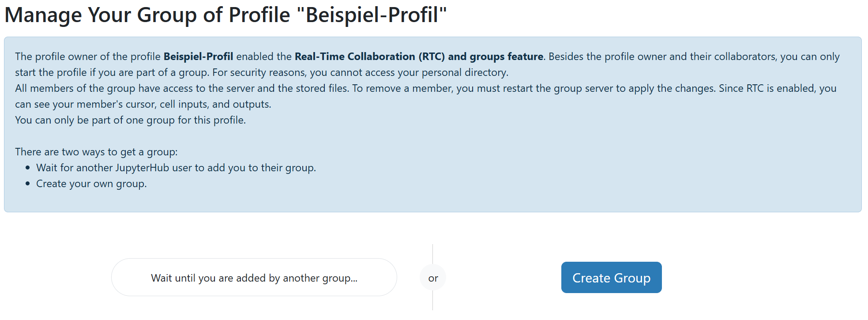Screen dimensions: 868x320
Task: Click the "Wait until you are added" box
Action: [254, 278]
